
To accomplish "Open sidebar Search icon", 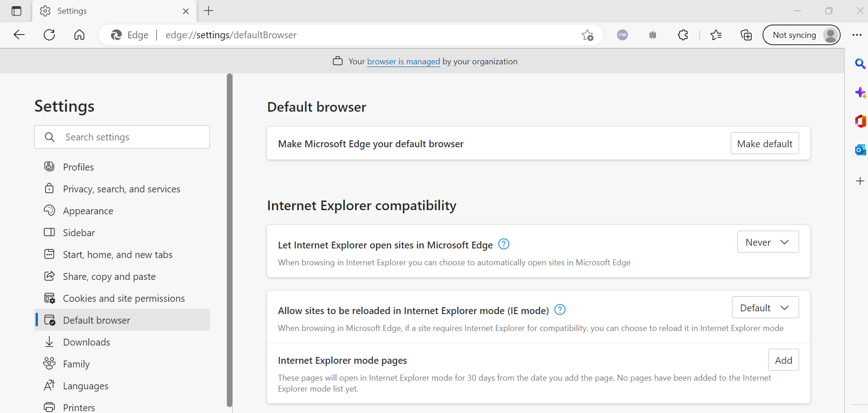I will tap(860, 64).
